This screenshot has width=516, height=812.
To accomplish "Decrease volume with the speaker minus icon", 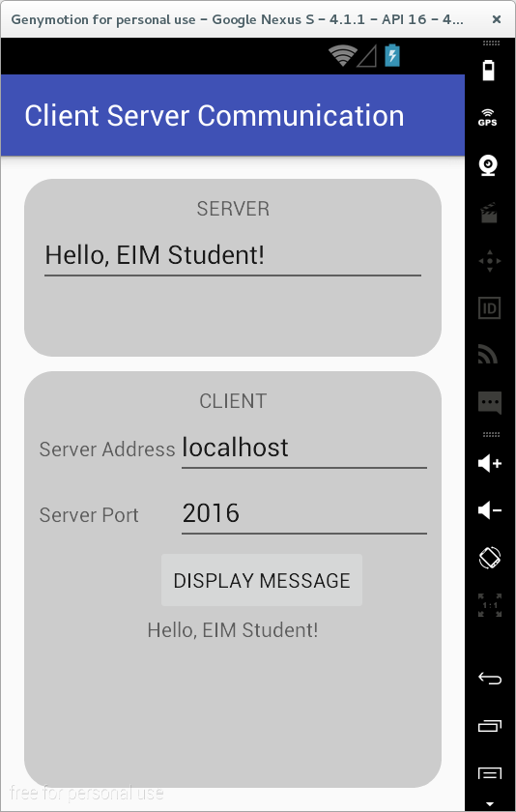I will tap(489, 510).
